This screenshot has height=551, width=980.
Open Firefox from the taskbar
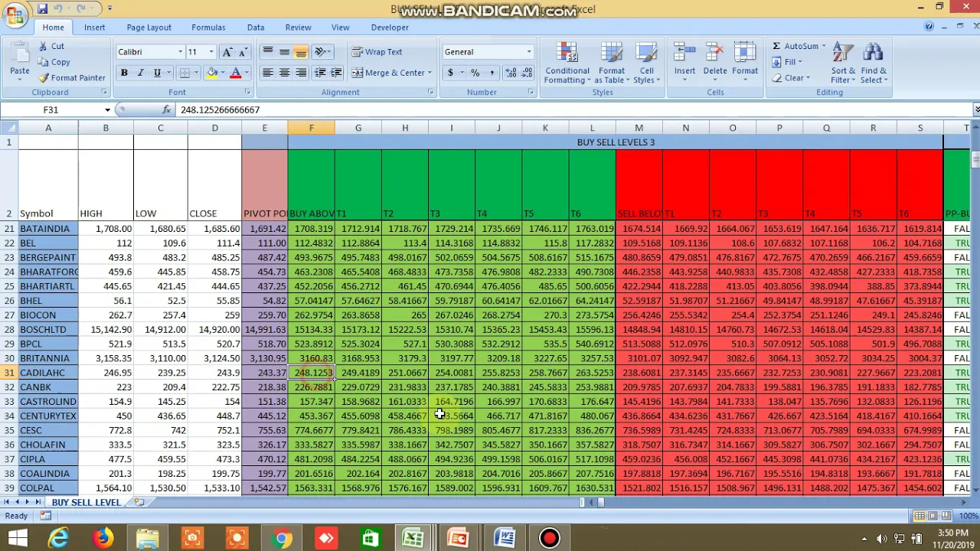click(x=103, y=539)
